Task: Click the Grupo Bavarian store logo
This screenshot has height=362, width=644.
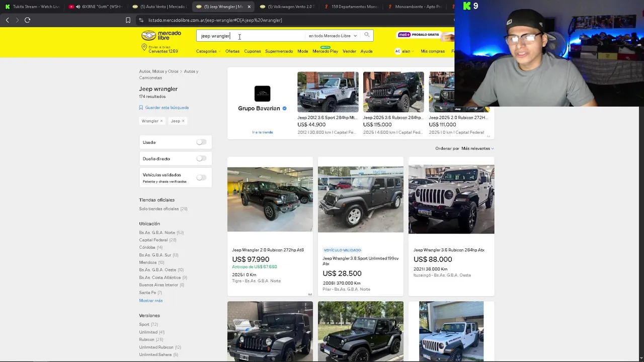Action: pyautogui.click(x=262, y=94)
